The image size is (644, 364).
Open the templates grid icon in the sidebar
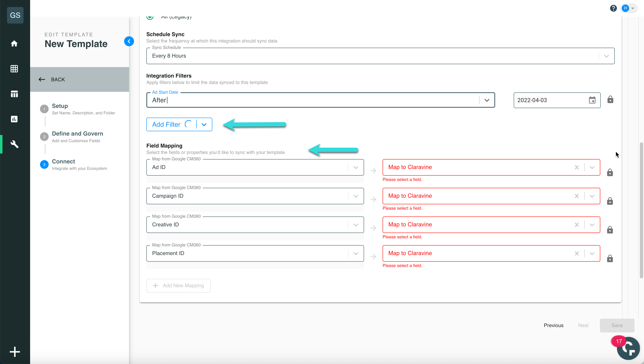tap(14, 69)
